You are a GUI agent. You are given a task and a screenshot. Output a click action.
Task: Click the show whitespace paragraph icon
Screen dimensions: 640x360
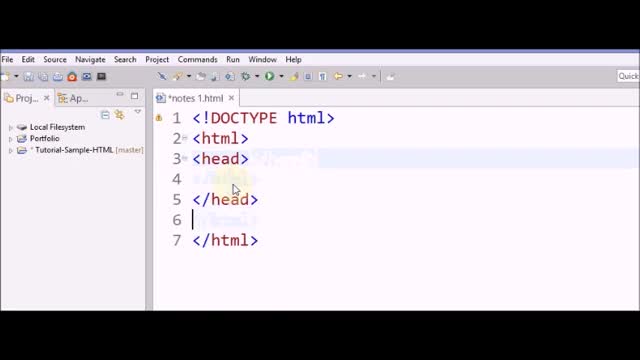coord(322,76)
